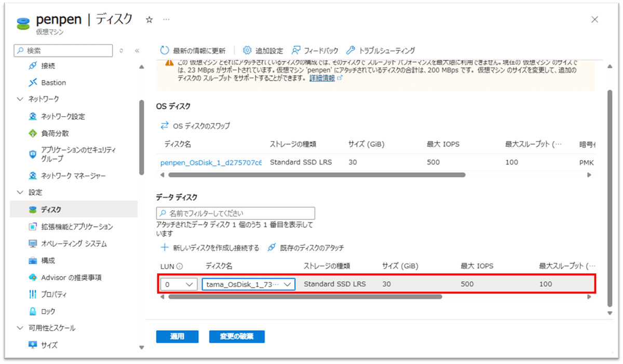
Task: Click 既存のディスクのアタッチ text
Action: (312, 248)
